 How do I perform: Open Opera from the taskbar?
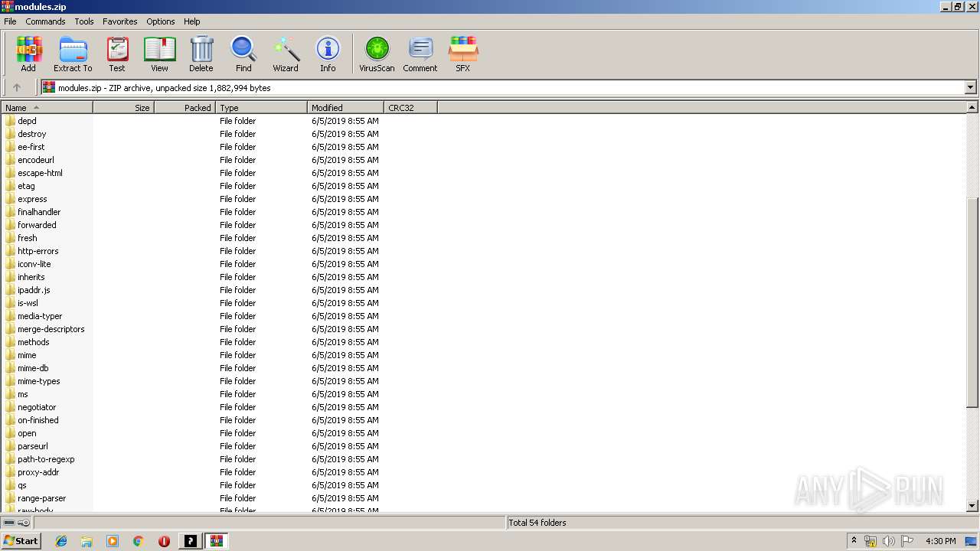click(x=164, y=541)
